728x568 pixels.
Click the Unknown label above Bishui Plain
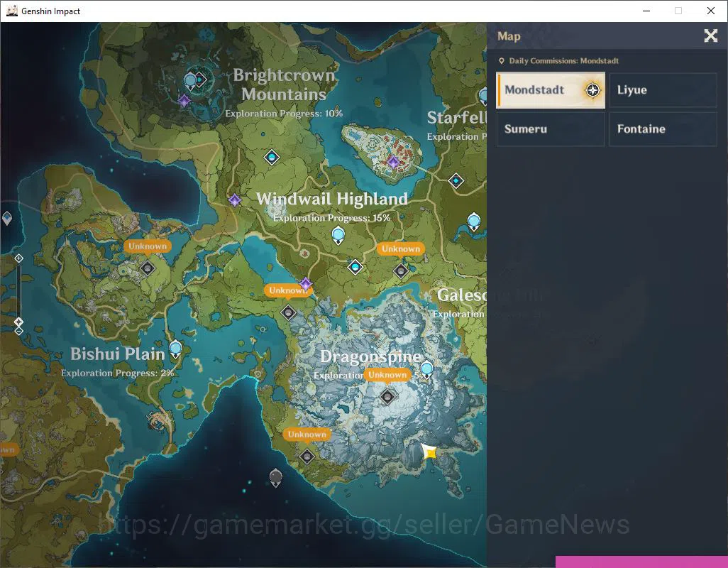[x=148, y=246]
